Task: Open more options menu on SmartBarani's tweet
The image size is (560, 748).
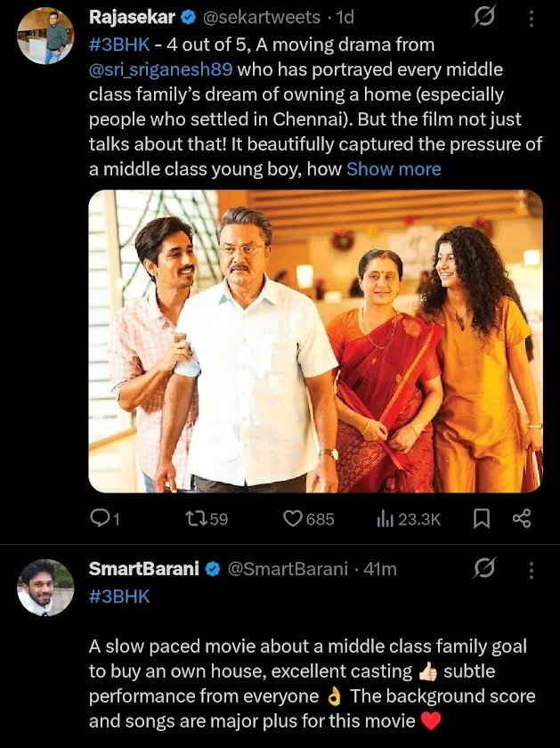Action: (532, 569)
